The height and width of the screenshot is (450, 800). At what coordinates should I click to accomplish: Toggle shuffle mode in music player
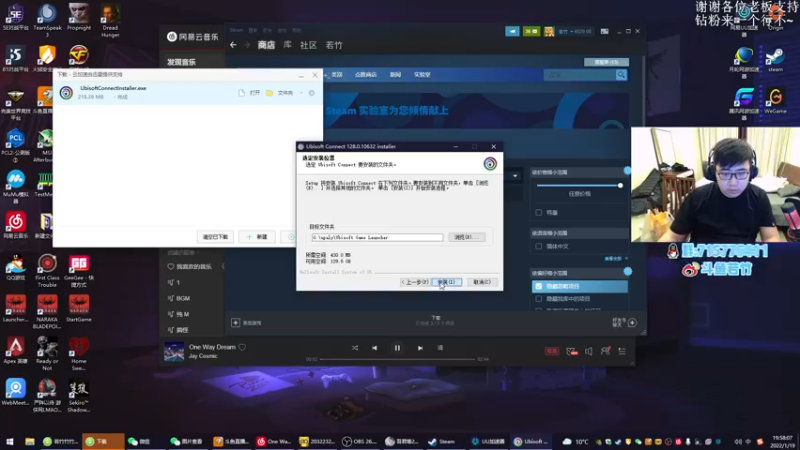(x=355, y=348)
